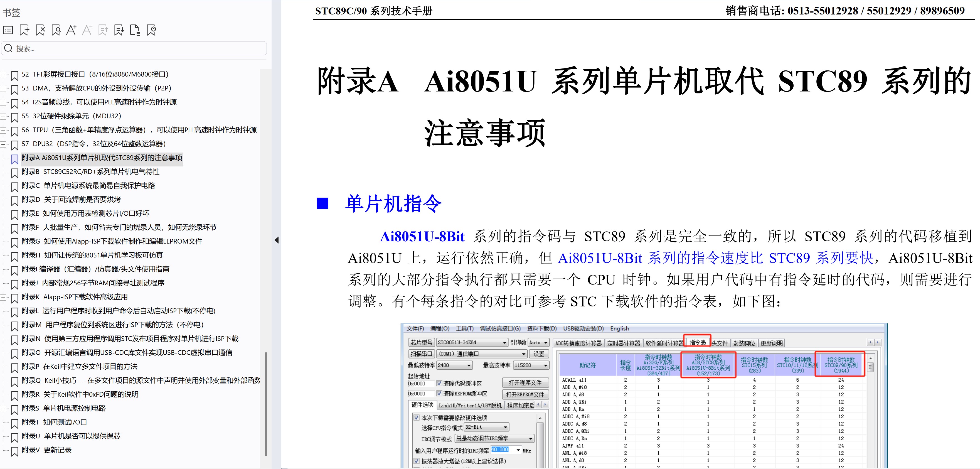The image size is (980, 469).
Task: Add a new bookmark with plus icon
Action: pyautogui.click(x=24, y=30)
